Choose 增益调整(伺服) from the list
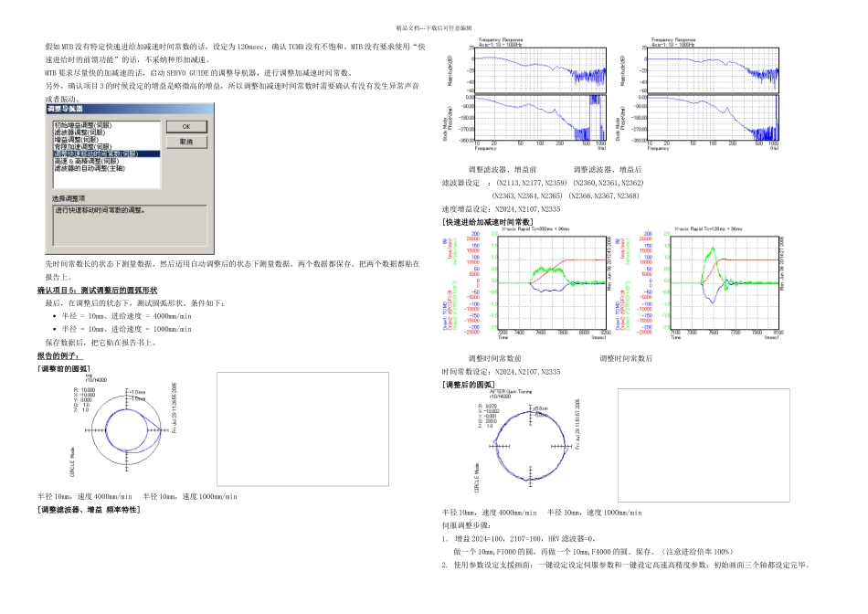Viewport: 868px width, 614px height. [x=77, y=140]
